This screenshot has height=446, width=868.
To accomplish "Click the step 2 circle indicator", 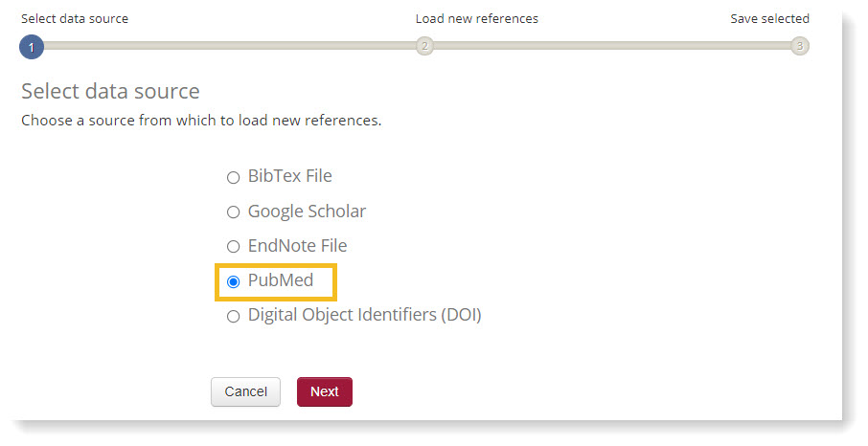I will pos(424,46).
